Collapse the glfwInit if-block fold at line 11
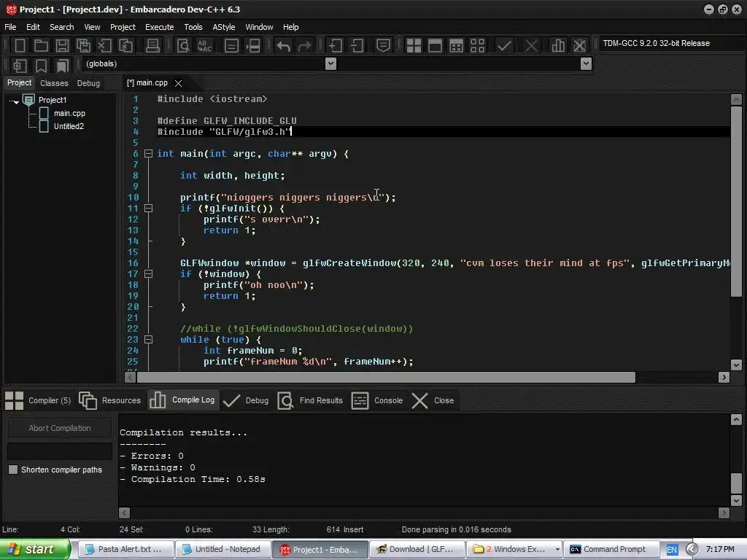This screenshot has width=747, height=560. (x=148, y=208)
